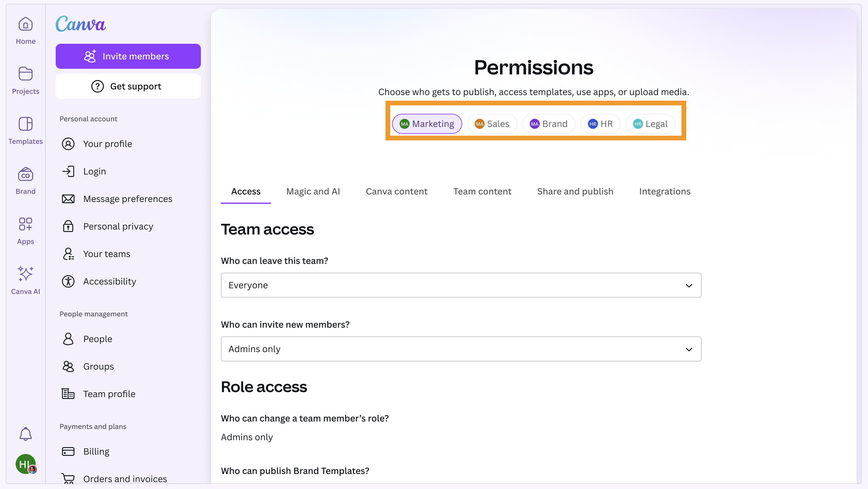Choose the HR team chip
This screenshot has height=489, width=868.
point(600,124)
